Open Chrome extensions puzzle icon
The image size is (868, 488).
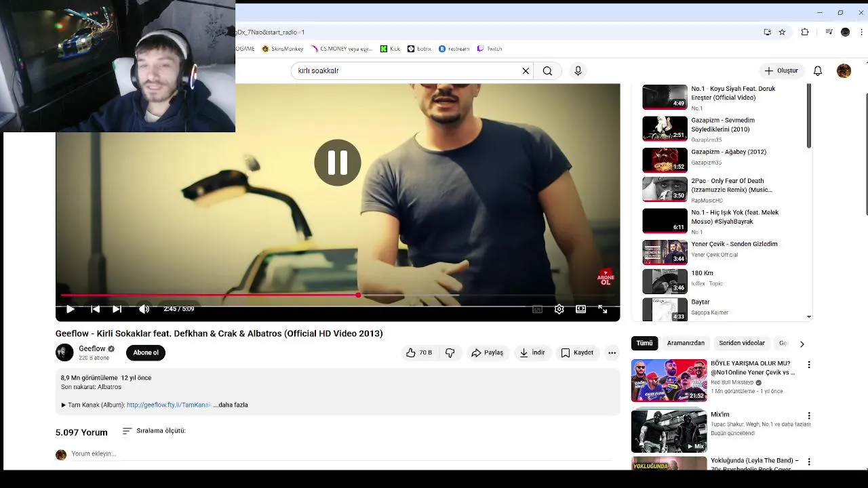pyautogui.click(x=805, y=32)
